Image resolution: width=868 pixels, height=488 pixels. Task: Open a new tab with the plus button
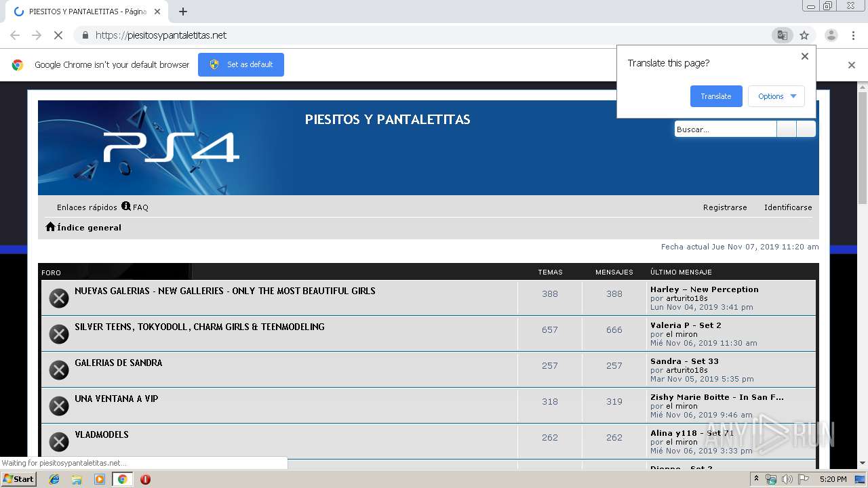coord(183,12)
